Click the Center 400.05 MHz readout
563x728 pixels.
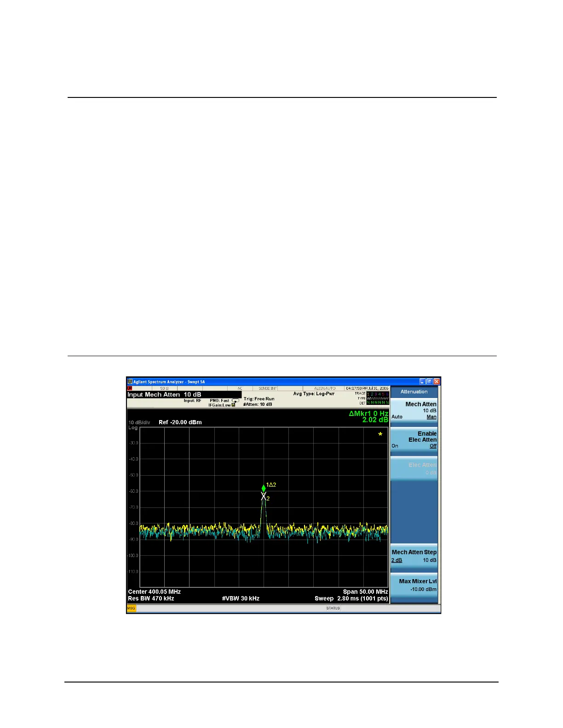click(x=154, y=591)
